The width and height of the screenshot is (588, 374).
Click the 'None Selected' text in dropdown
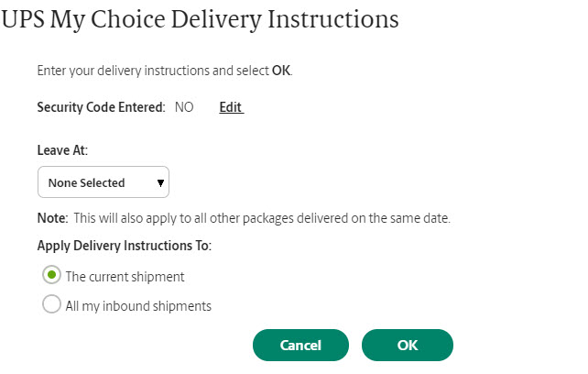(86, 182)
